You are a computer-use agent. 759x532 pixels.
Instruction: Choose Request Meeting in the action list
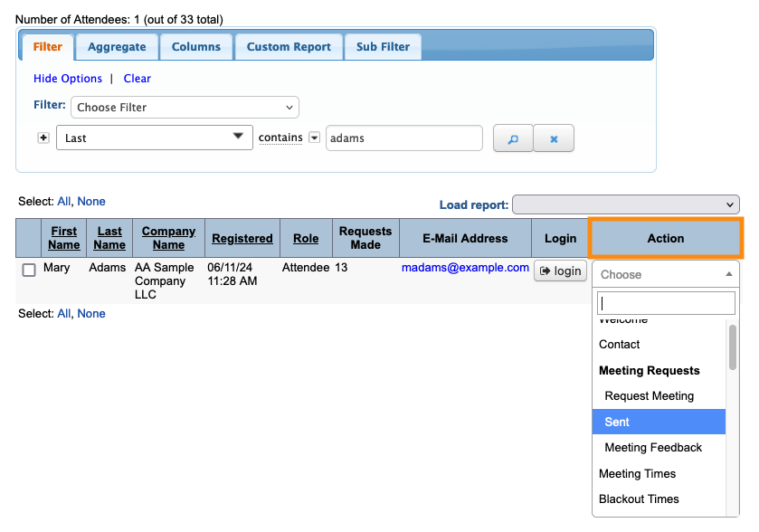click(650, 395)
